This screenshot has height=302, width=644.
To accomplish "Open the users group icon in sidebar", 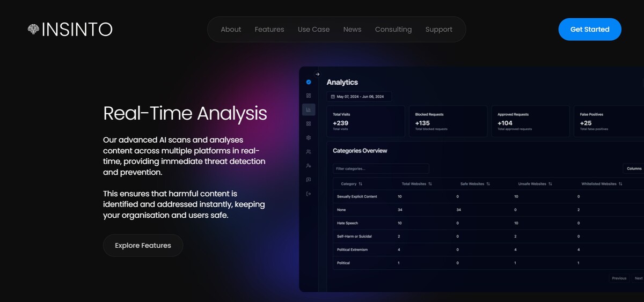I will coord(309,152).
